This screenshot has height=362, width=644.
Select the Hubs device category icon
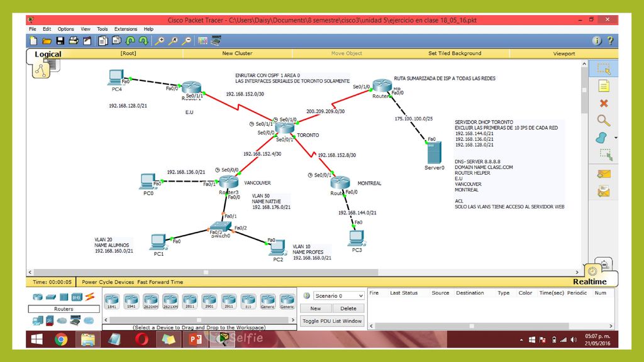(64, 297)
